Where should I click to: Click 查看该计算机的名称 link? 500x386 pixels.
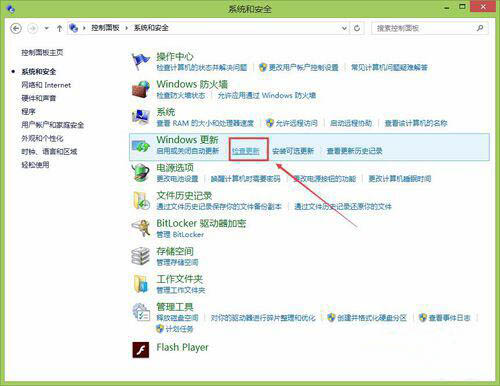click(416, 123)
